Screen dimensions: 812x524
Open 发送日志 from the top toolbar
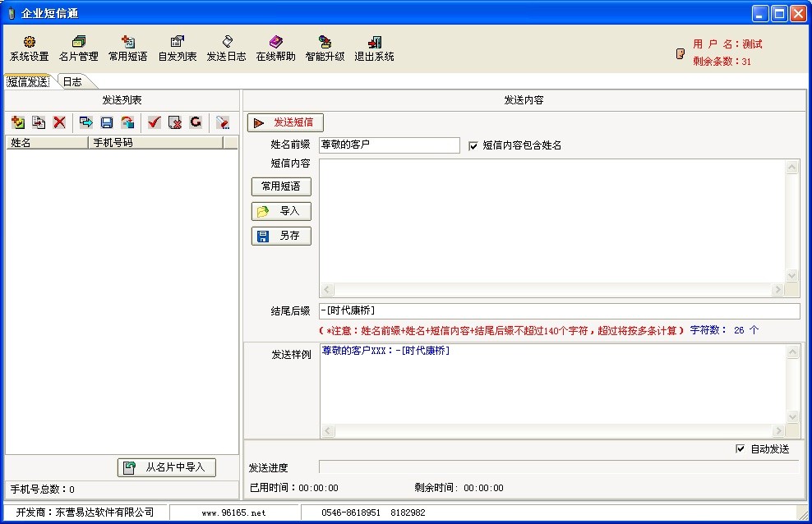tap(226, 48)
